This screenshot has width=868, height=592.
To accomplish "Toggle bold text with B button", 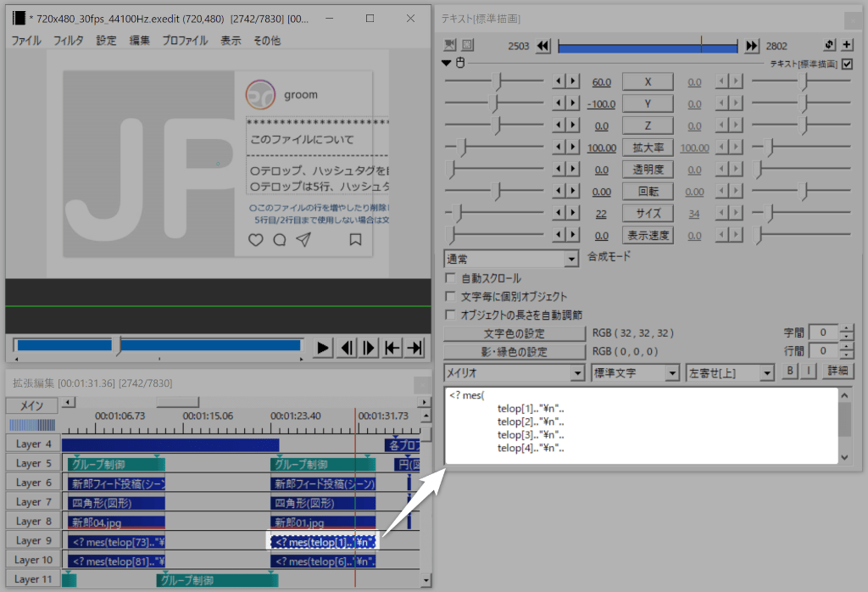I will click(x=791, y=371).
